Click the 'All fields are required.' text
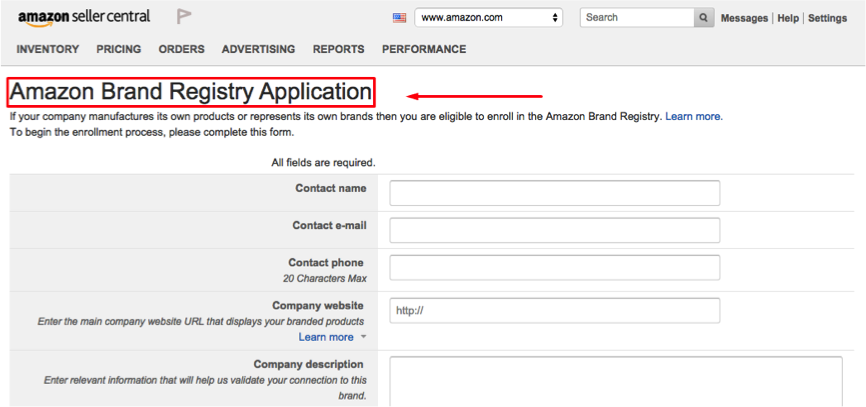The image size is (866, 407). click(323, 163)
